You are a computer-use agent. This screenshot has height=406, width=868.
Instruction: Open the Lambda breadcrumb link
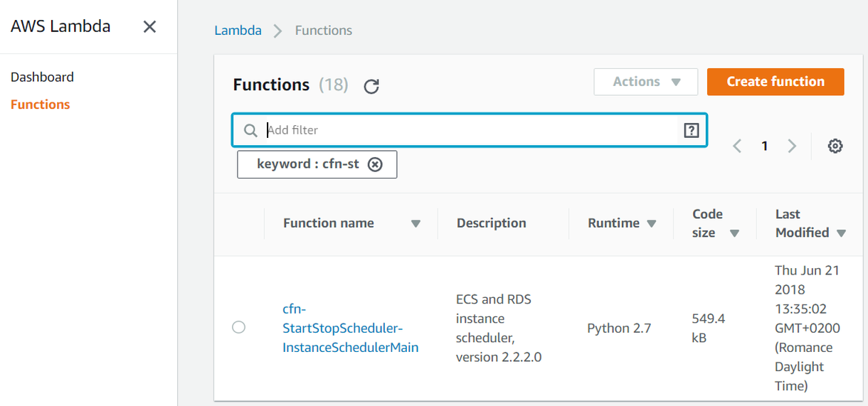[x=238, y=31]
